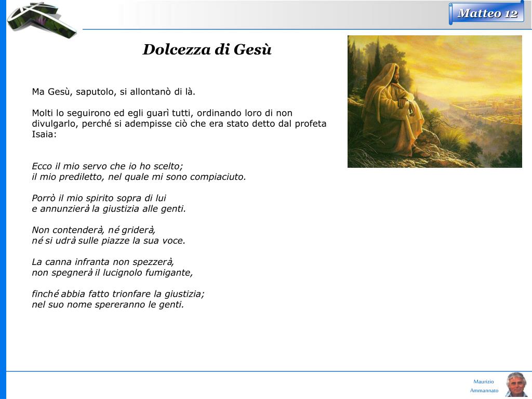Click verse 'e annunzierà la giustizia alle genti.'
Screen dimensions: 532x399
coord(109,209)
